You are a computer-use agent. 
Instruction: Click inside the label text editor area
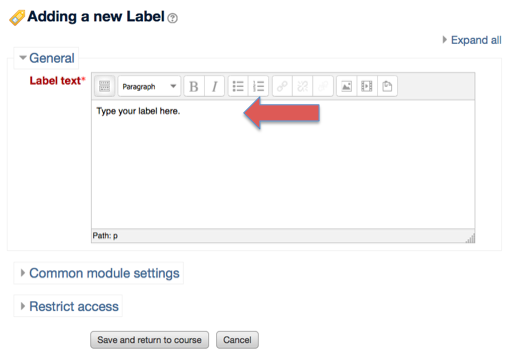[283, 164]
